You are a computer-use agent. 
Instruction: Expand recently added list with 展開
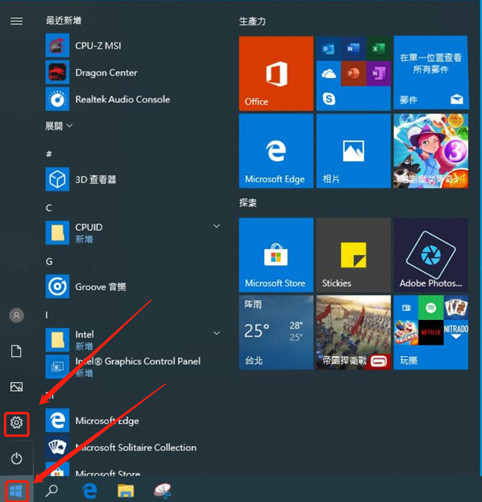59,126
